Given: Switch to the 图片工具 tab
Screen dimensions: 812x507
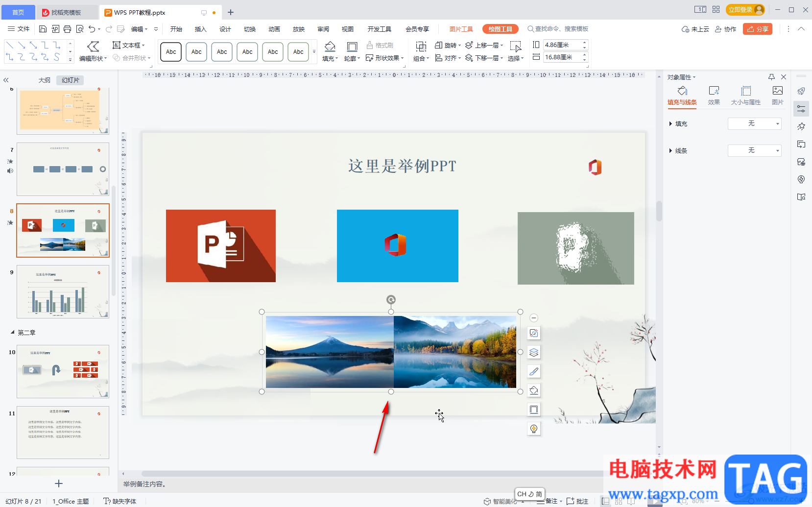Looking at the screenshot, I should click(x=461, y=29).
